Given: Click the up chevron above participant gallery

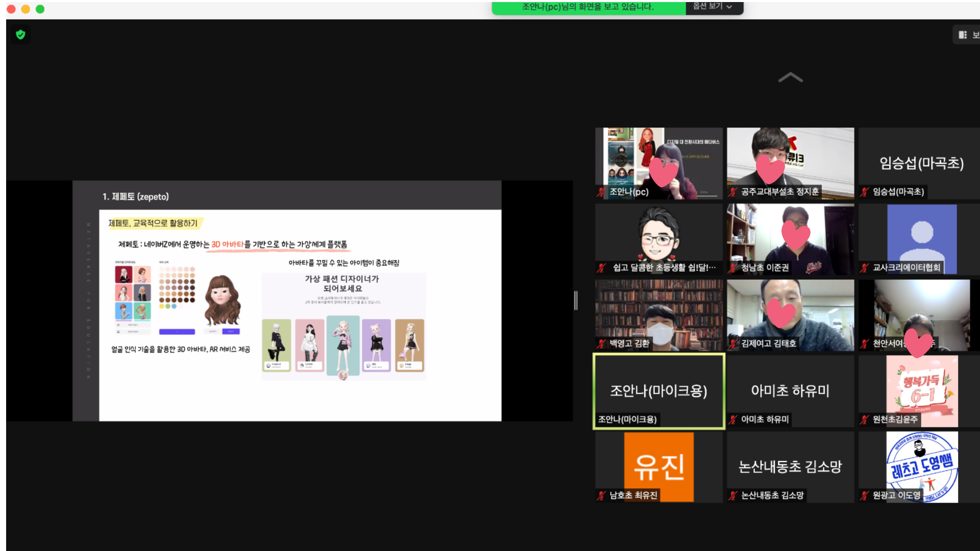Looking at the screenshot, I should point(790,78).
